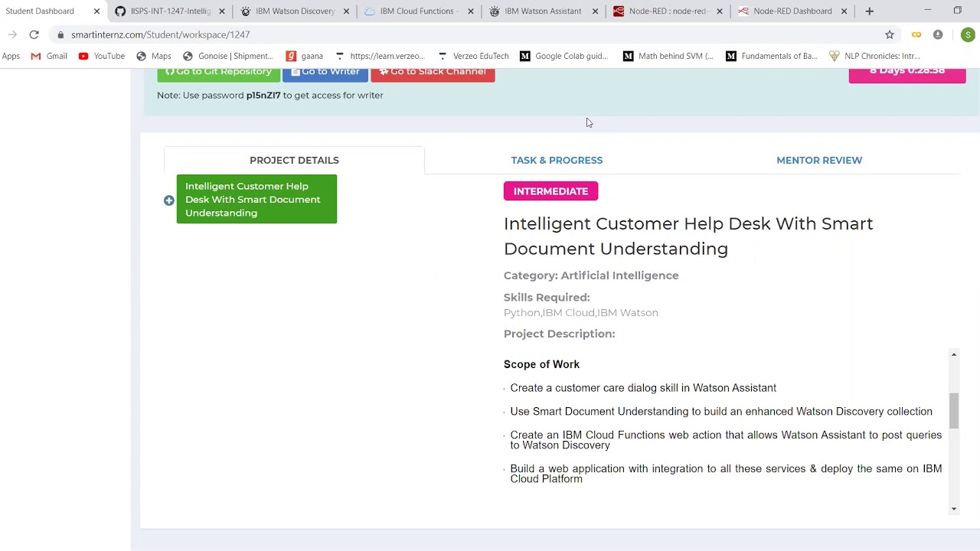Open the Google Colab guide bookmark

pyautogui.click(x=564, y=56)
